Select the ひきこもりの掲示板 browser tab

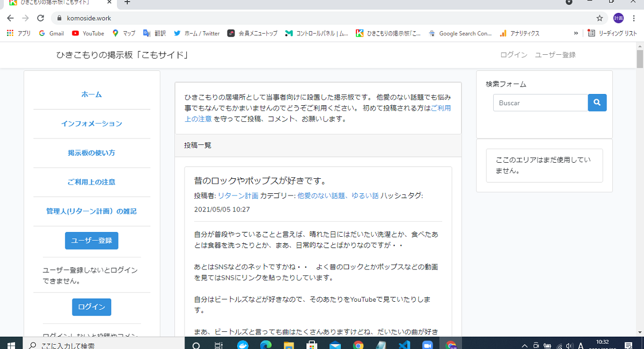pyautogui.click(x=54, y=5)
